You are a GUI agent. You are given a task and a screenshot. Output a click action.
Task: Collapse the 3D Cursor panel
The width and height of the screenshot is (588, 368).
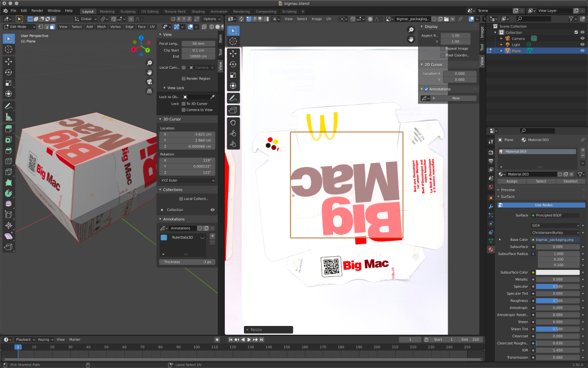(x=161, y=119)
